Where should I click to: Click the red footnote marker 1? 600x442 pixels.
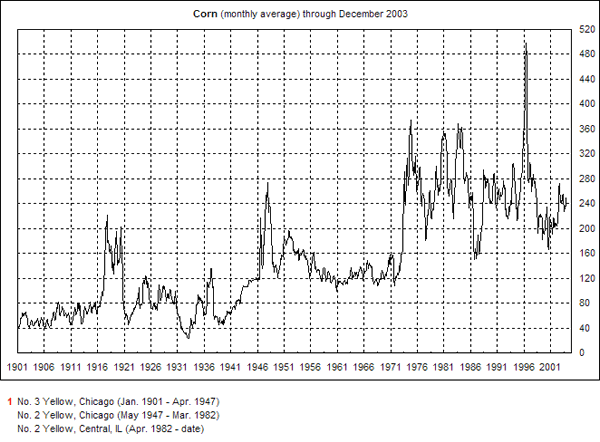click(10, 400)
